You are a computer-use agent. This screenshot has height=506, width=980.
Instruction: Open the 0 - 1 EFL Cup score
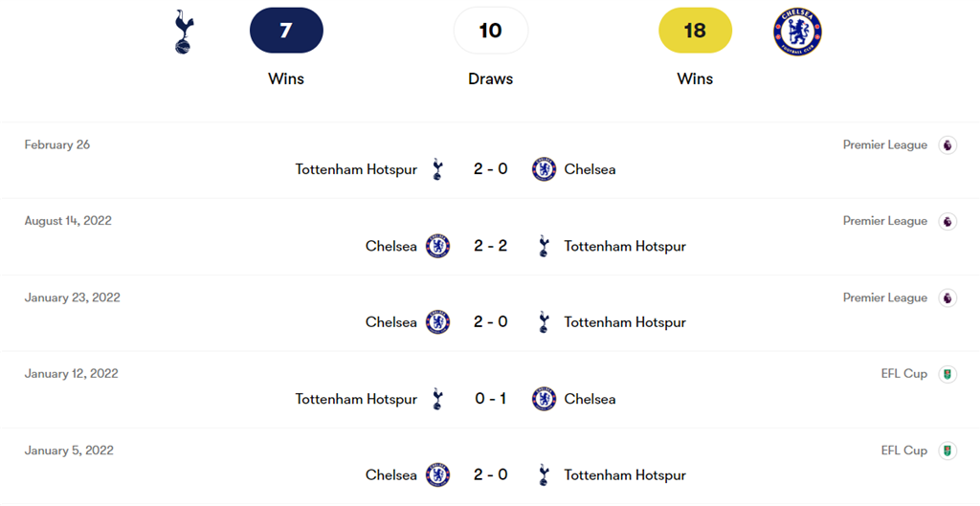(x=490, y=399)
